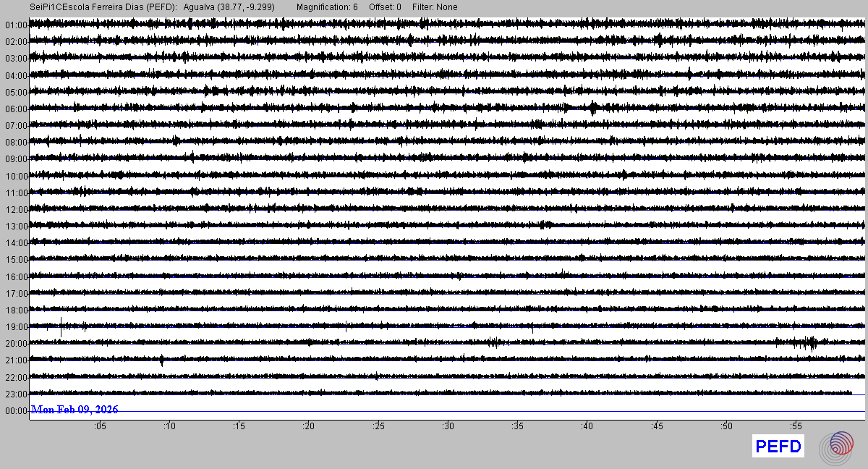Click the Filter: None header label
Viewport: 868px width, 469px height.
(435, 7)
